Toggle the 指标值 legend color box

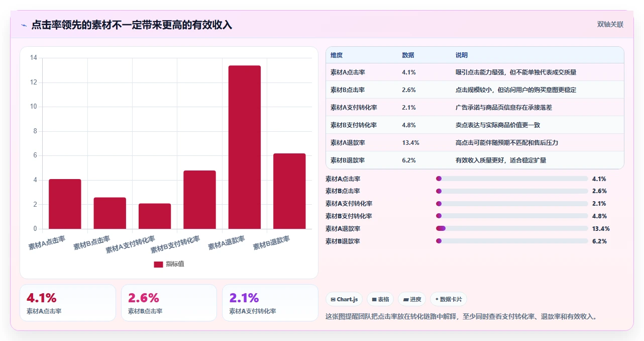(158, 264)
